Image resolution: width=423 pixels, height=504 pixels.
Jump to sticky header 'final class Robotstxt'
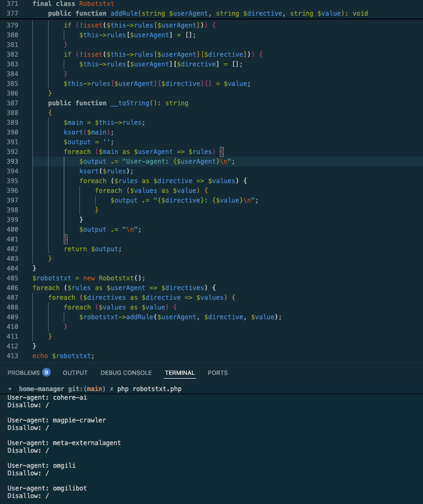click(73, 4)
